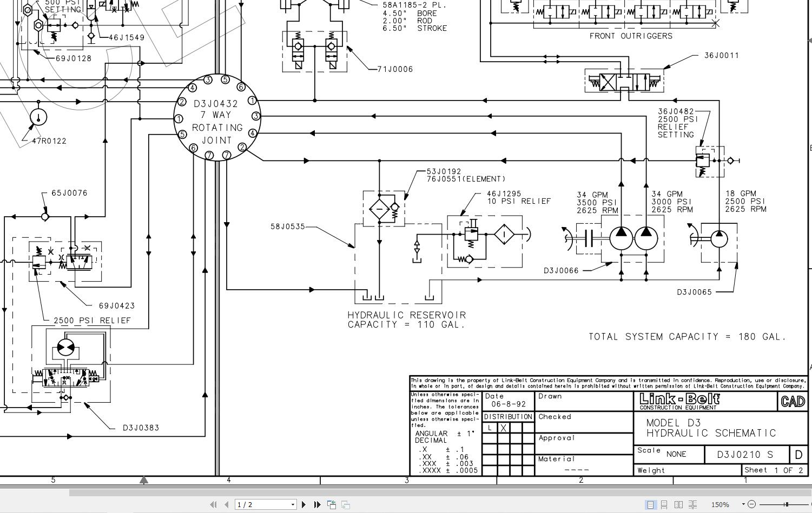Switch to continuous scrolling page layout
The image size is (812, 513).
tap(665, 504)
